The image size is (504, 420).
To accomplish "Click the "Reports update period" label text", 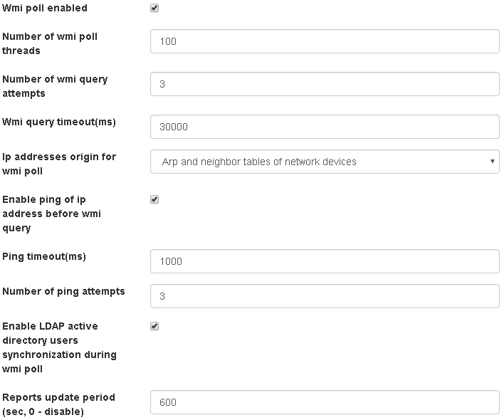I will pyautogui.click(x=58, y=404).
